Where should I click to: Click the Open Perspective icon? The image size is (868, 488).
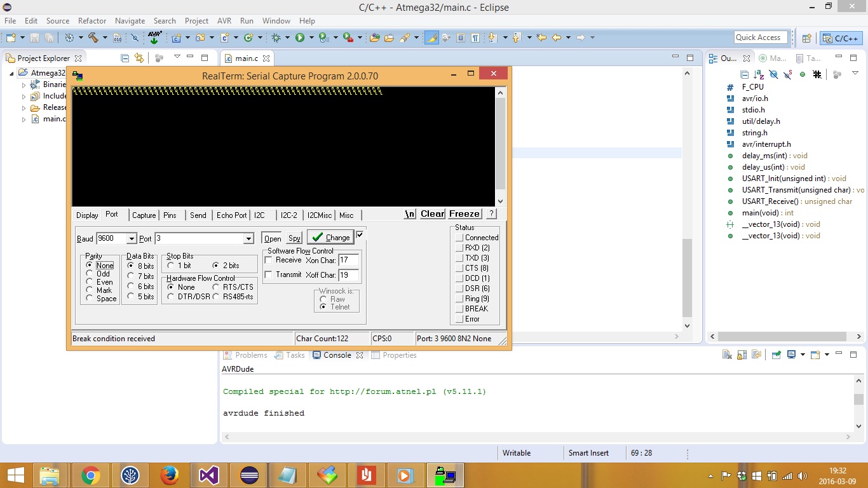tap(806, 38)
